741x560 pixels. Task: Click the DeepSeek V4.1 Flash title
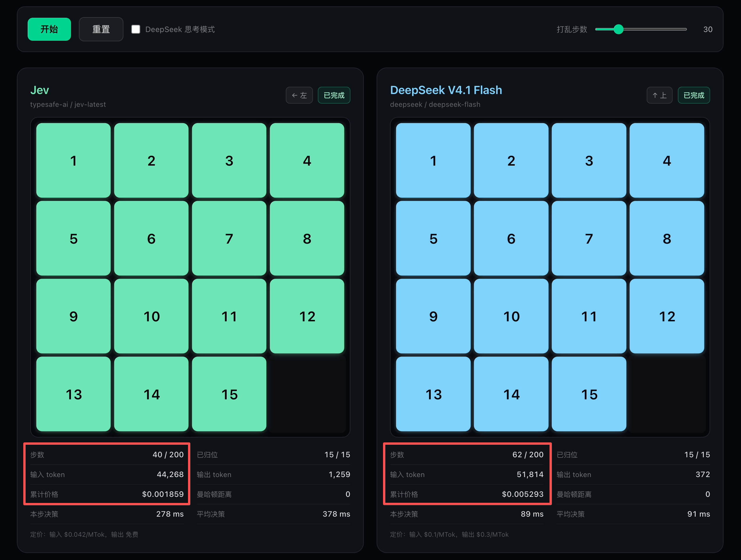(x=446, y=90)
